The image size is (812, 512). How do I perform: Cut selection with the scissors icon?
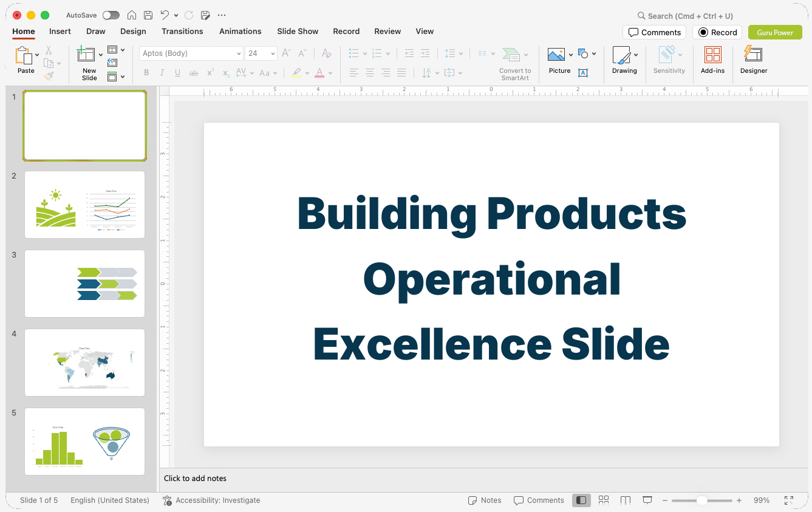click(49, 50)
